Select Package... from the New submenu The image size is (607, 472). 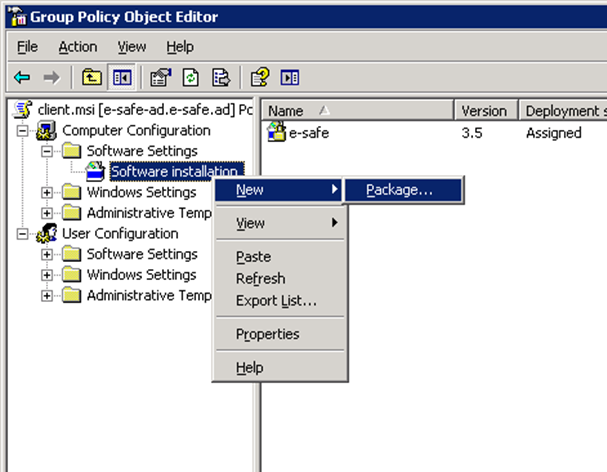click(x=399, y=190)
